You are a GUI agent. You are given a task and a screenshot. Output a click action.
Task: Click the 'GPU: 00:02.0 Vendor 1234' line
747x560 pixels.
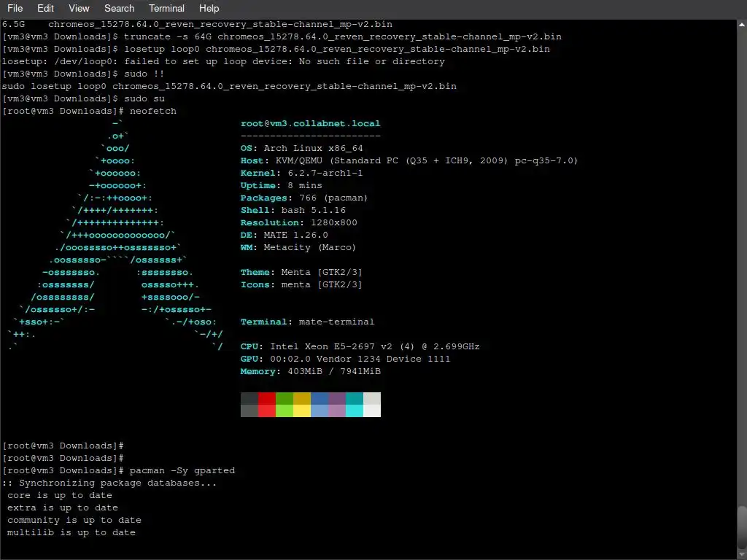[x=345, y=359]
